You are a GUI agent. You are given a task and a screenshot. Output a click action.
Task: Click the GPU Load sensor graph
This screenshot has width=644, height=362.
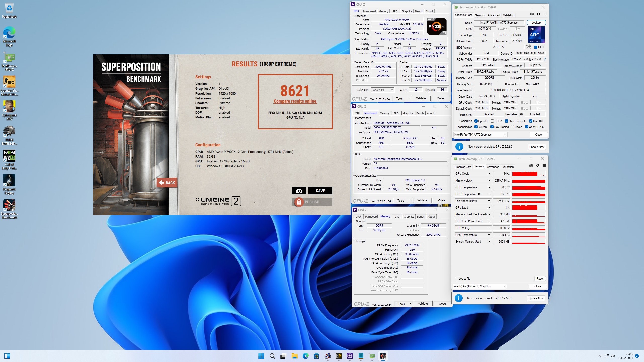[529, 208]
